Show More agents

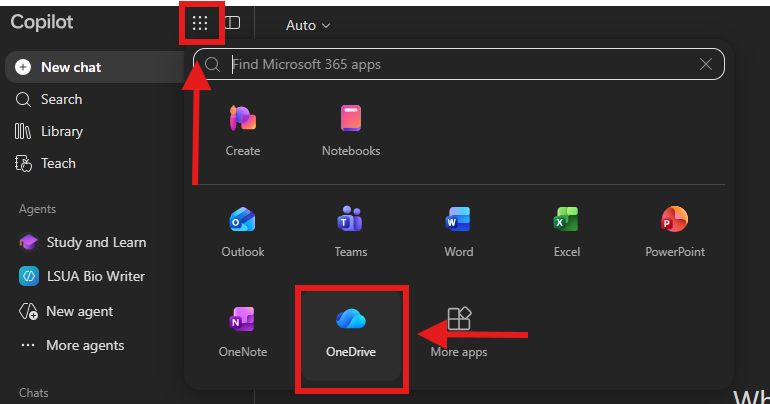72,346
